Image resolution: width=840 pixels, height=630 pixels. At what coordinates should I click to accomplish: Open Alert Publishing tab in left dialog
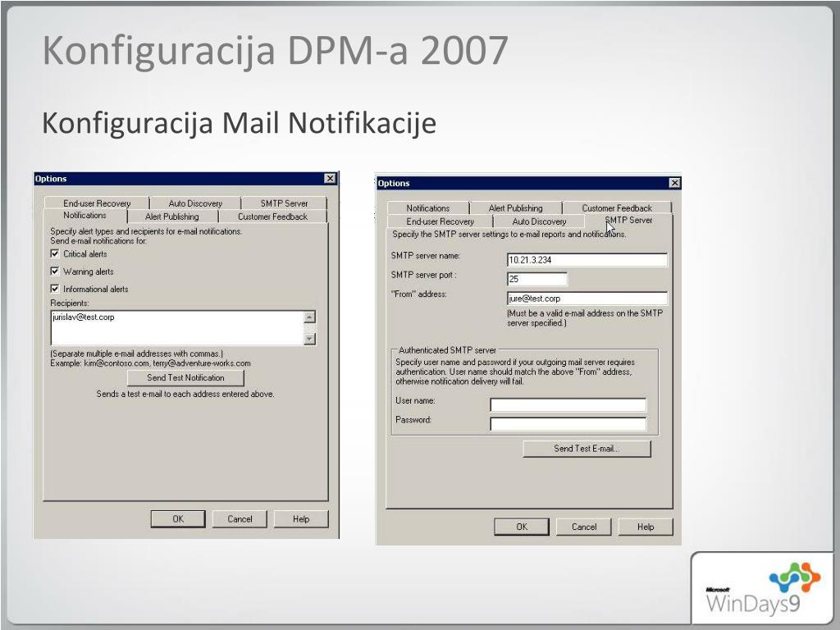click(x=172, y=217)
